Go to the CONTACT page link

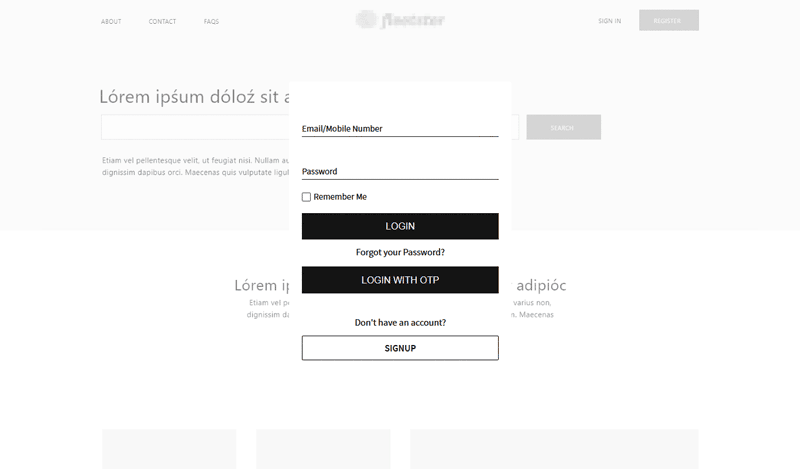coord(162,21)
